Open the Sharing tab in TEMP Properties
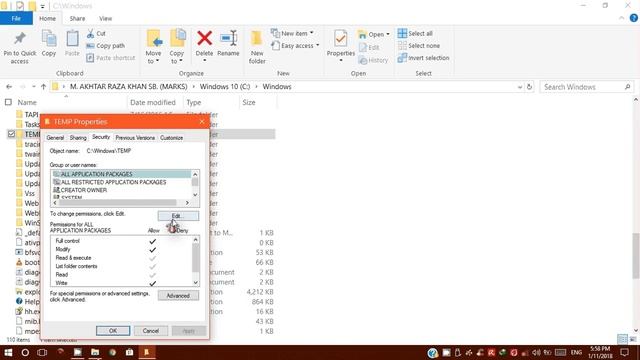This screenshot has height=360, width=640. (78, 138)
